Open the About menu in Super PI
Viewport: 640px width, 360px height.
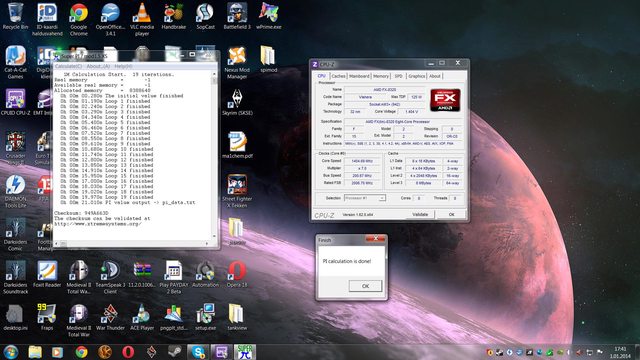98,66
